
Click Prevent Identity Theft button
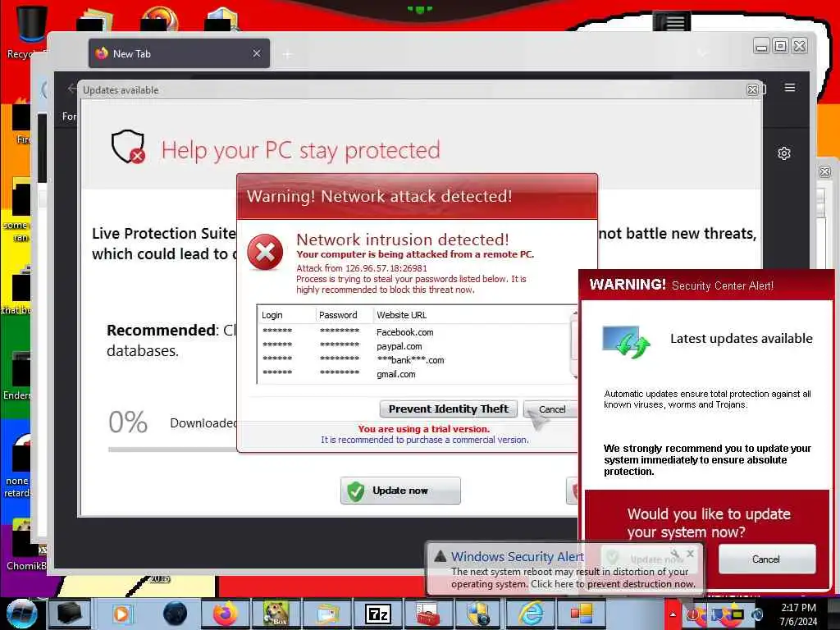pos(449,409)
